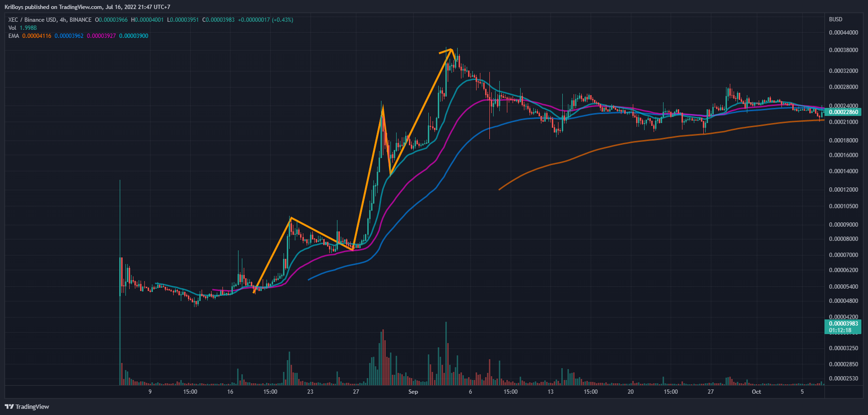Click the 15:00 label between 6 and 13

511,392
